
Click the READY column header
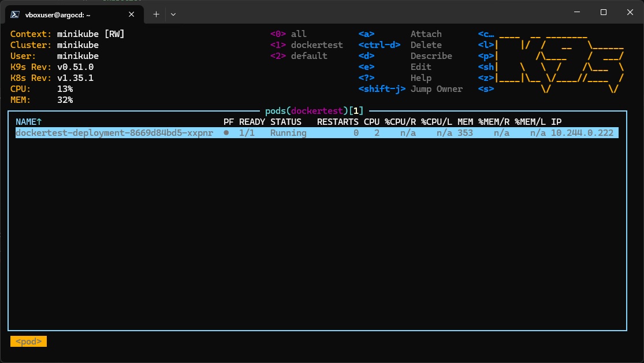[x=252, y=122]
